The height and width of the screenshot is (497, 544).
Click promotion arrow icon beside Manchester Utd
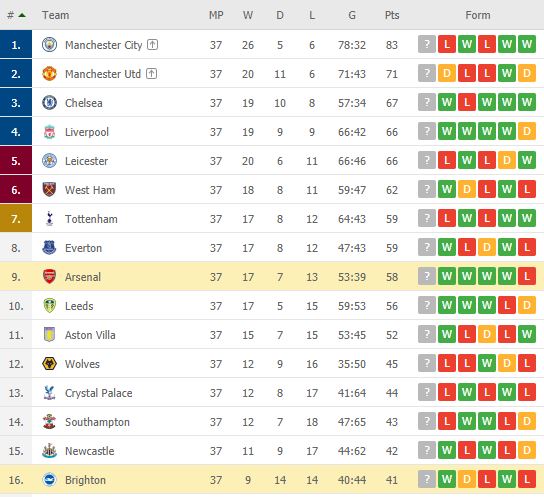[x=151, y=74]
